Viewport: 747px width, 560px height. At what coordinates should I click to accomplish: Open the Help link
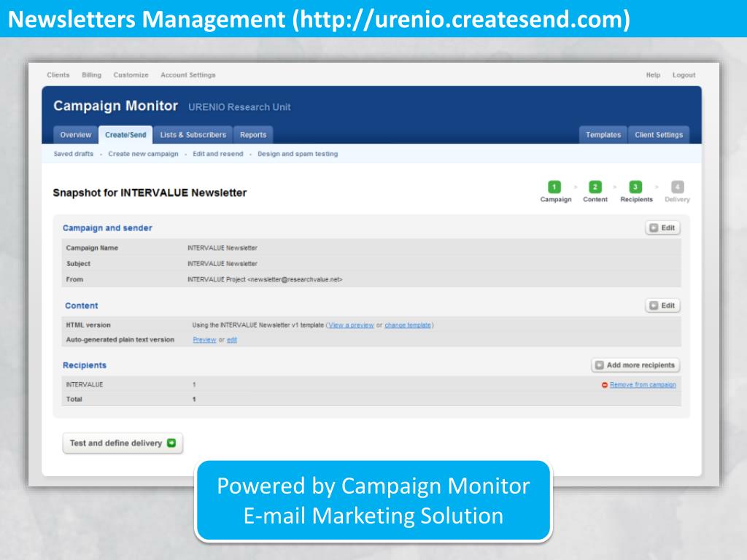point(653,75)
